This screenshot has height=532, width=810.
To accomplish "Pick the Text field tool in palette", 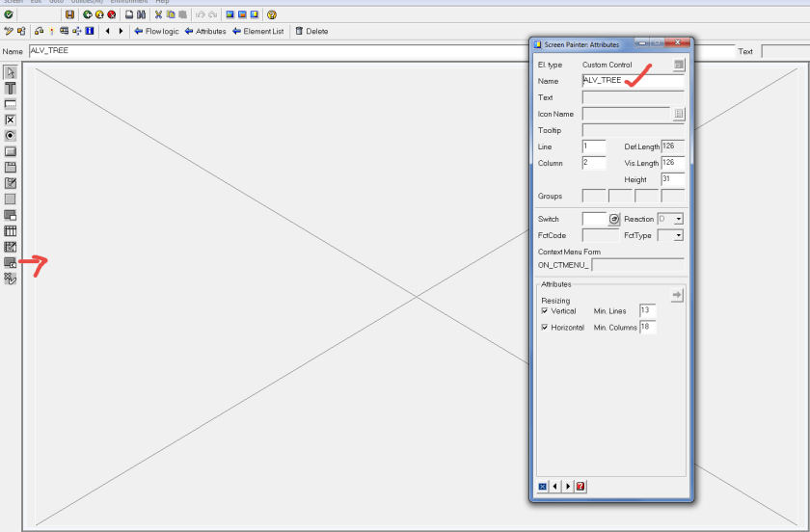I will pos(11,88).
